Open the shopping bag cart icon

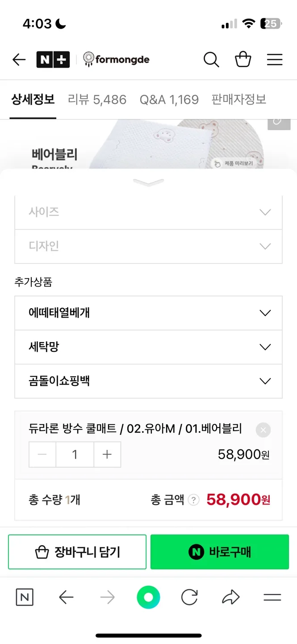coord(243,59)
